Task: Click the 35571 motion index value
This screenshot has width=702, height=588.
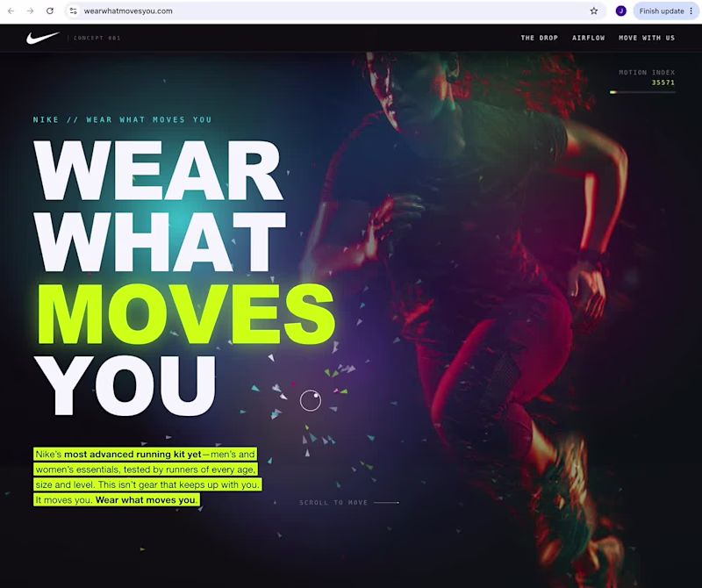Action: tap(663, 82)
